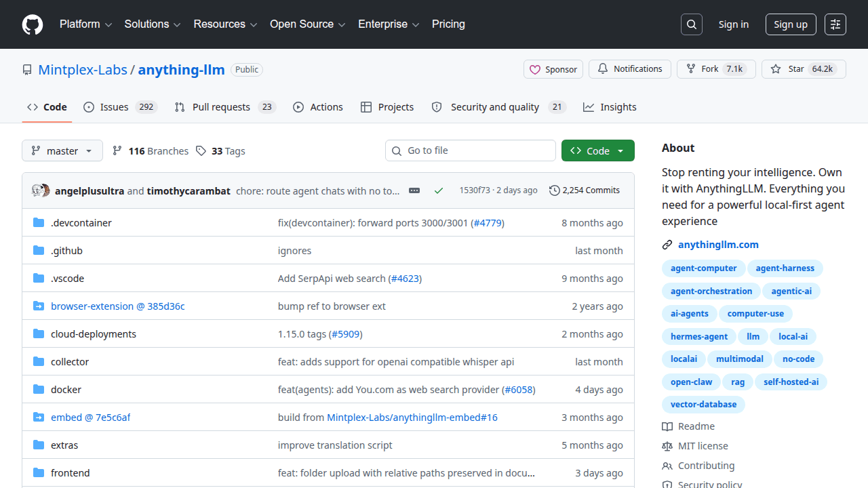
Task: Open the appearance settings icon button
Action: 835,24
